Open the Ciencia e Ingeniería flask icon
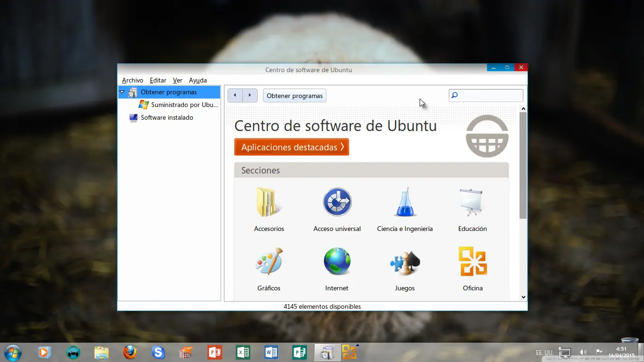This screenshot has height=362, width=644. [405, 202]
